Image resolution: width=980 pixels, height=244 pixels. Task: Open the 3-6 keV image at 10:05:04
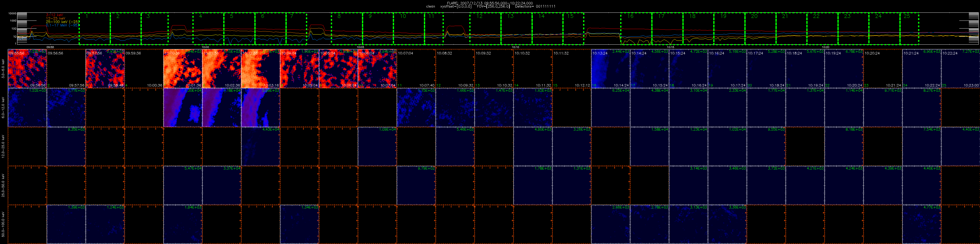(339, 69)
